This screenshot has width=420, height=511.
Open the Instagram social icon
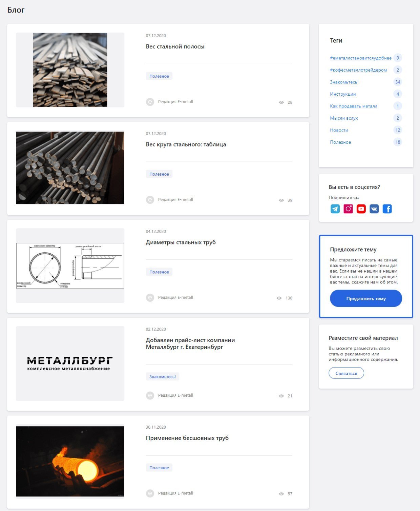coord(348,209)
